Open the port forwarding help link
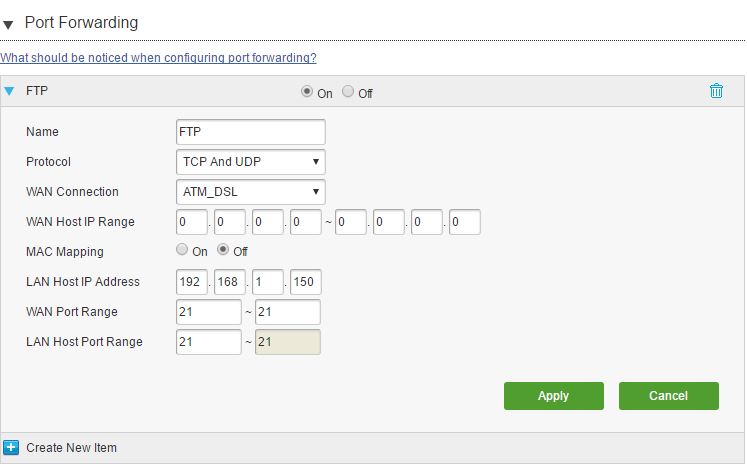Viewport: 747px width, 466px height. coord(158,58)
